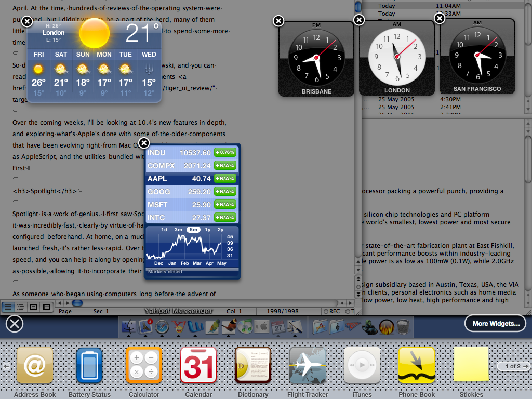Open the Dictionary widget
Image resolution: width=532 pixels, height=399 pixels.
[253, 365]
